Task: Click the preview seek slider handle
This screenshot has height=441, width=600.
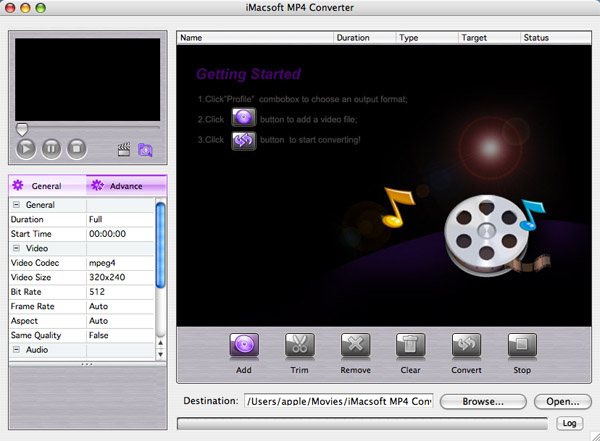Action: 21,129
